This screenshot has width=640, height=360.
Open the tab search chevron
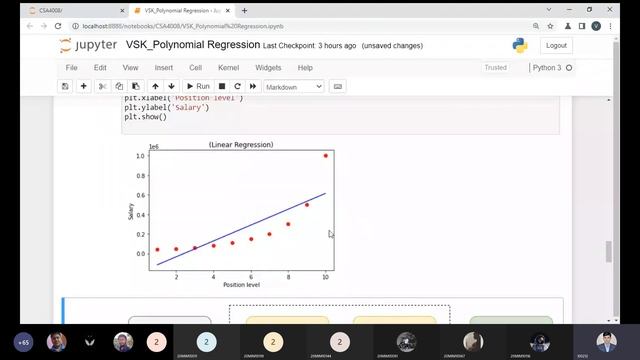(x=549, y=9)
